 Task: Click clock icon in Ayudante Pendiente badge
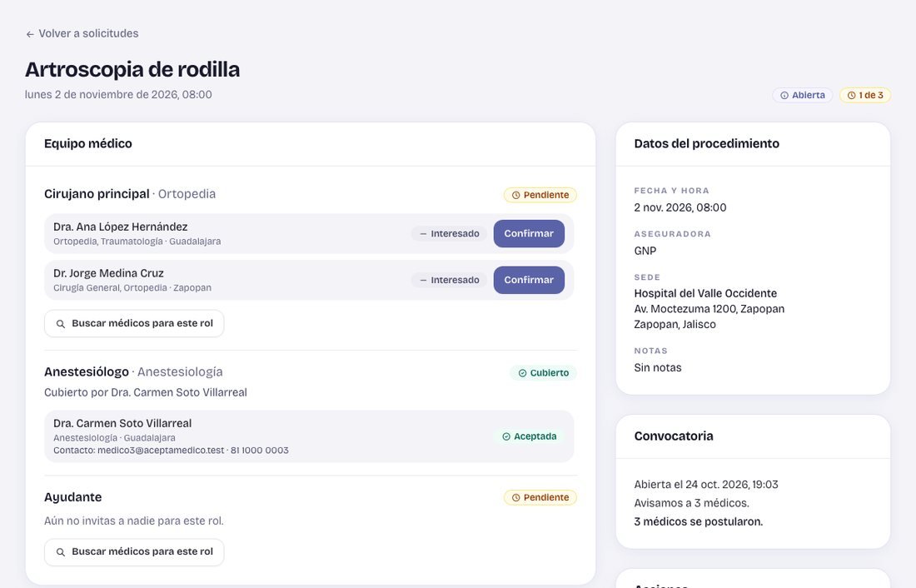[x=515, y=498]
